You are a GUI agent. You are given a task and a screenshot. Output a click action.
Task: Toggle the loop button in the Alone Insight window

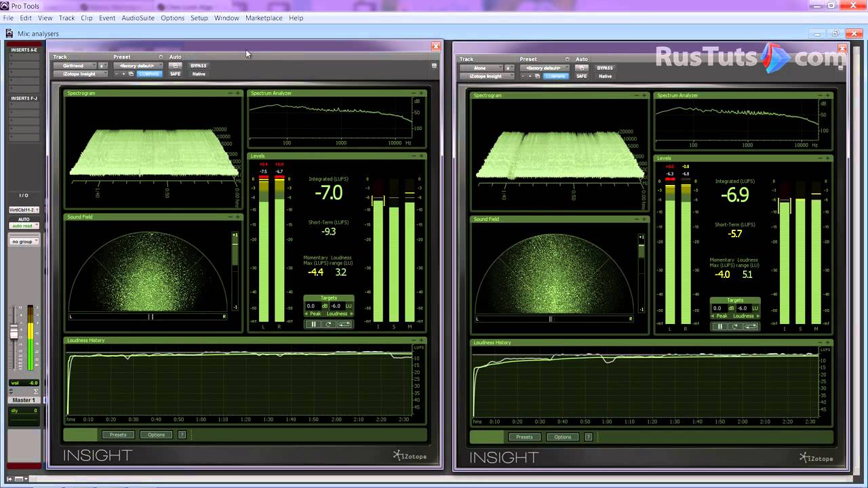[751, 327]
